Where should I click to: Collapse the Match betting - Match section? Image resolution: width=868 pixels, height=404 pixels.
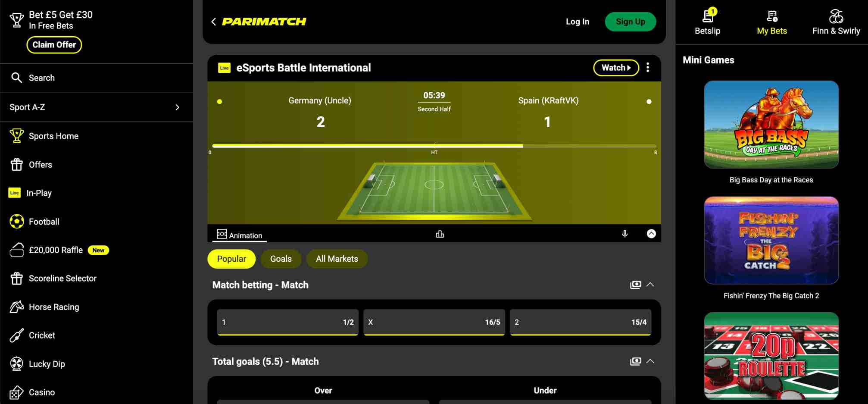(650, 285)
